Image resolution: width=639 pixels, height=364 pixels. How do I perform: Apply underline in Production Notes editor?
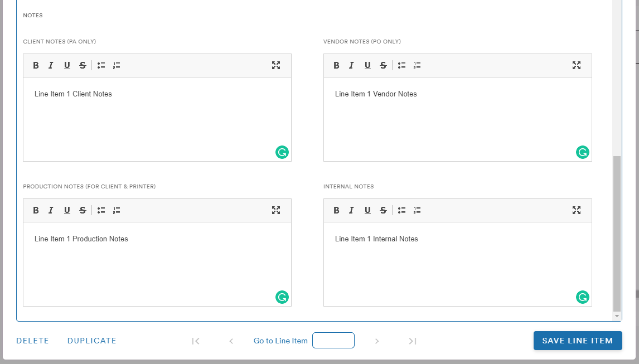pyautogui.click(x=67, y=210)
